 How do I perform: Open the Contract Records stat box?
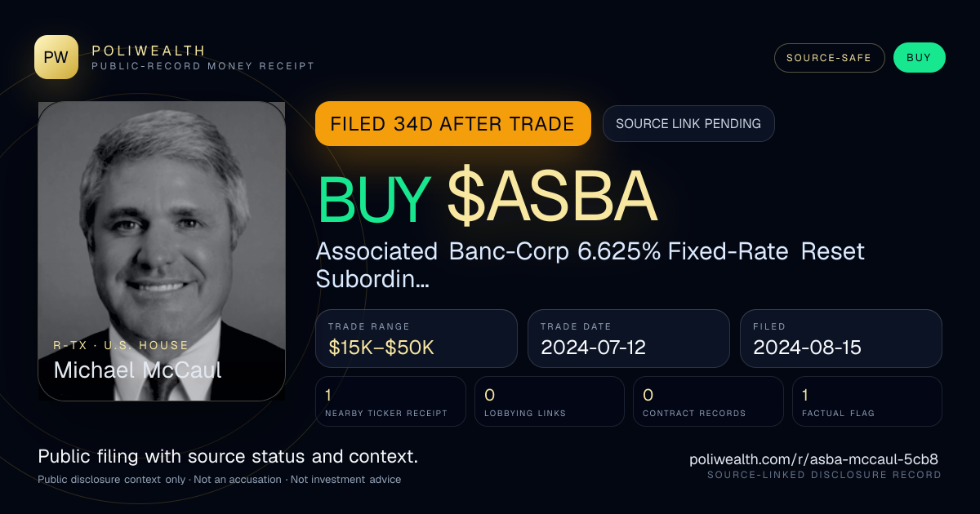coord(708,401)
